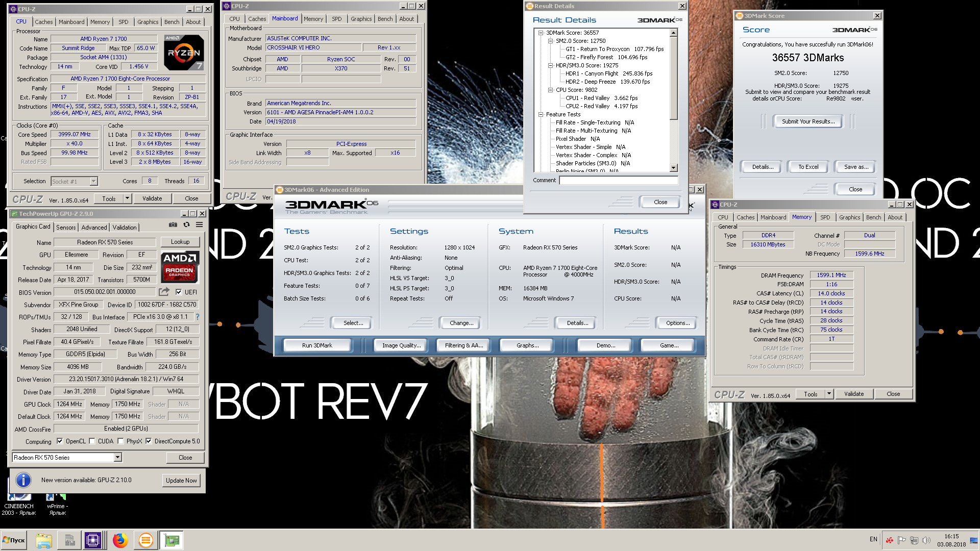Open the Socket #1 selection dropdown
This screenshot has height=551, width=980.
[x=93, y=181]
